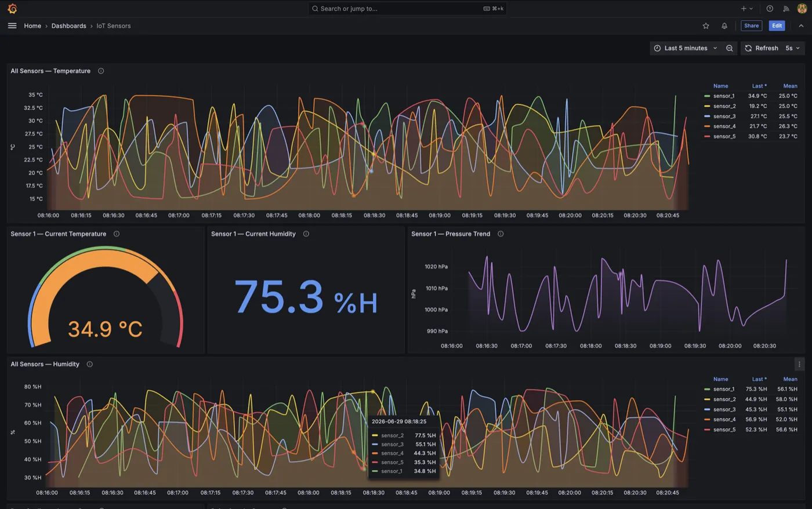Sort Temperature legend by Name
Viewport: 812px width, 509px height.
720,86
